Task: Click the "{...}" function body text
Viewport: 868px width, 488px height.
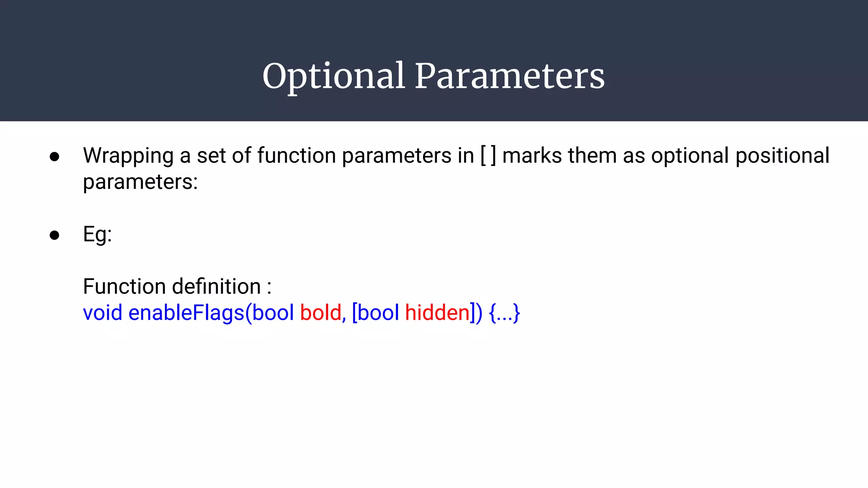Action: click(504, 313)
